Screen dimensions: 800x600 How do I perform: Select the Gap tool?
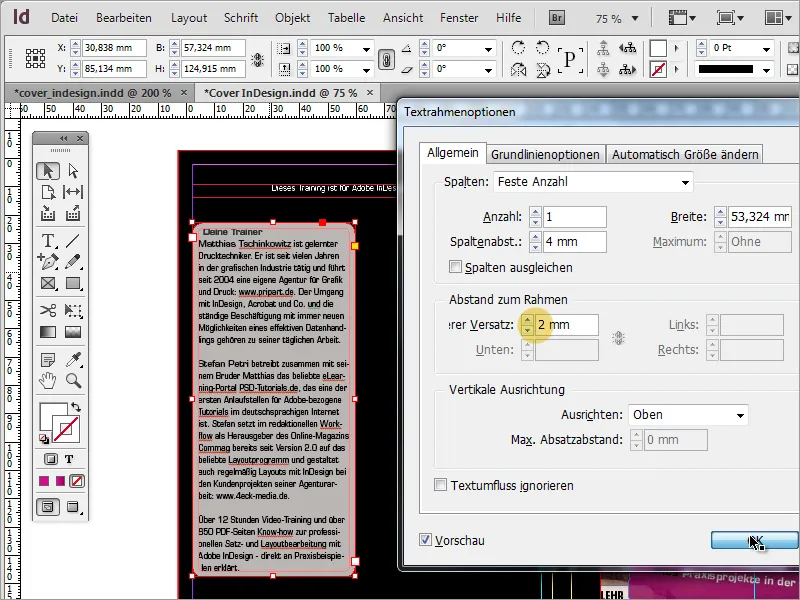click(x=73, y=192)
